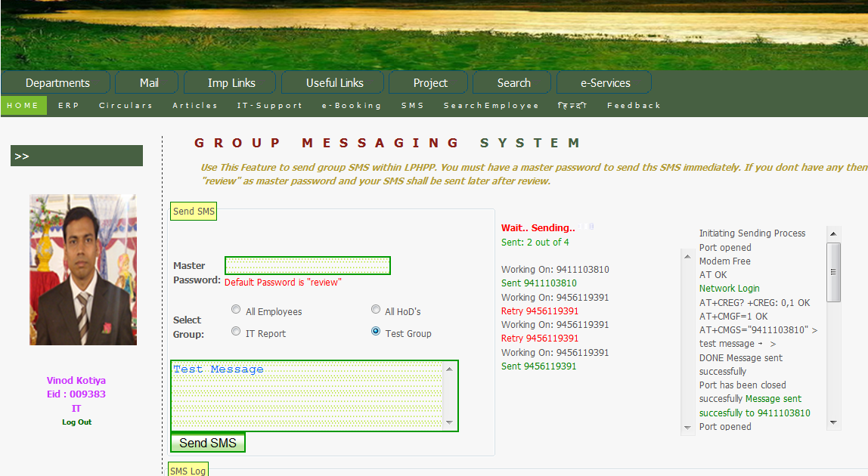Open the Articles link

(x=195, y=105)
